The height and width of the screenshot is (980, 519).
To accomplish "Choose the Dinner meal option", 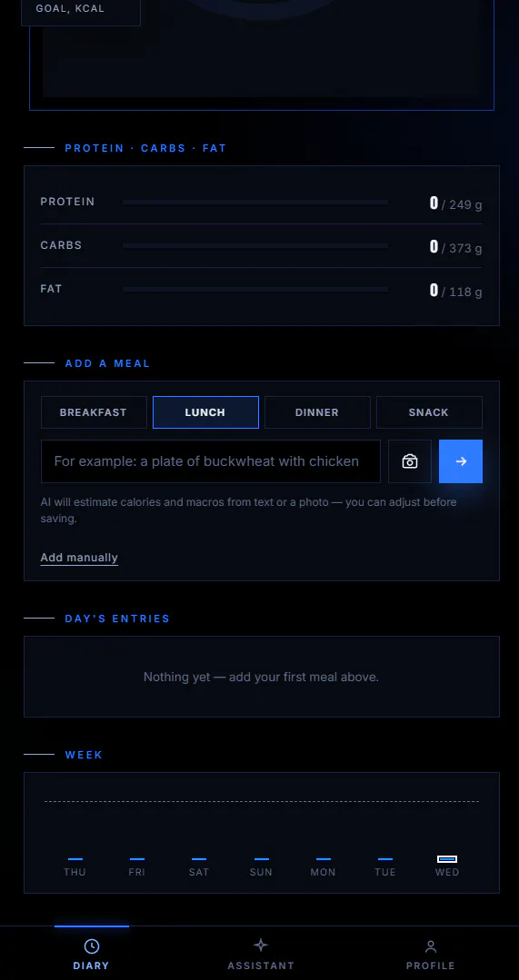I will point(317,412).
